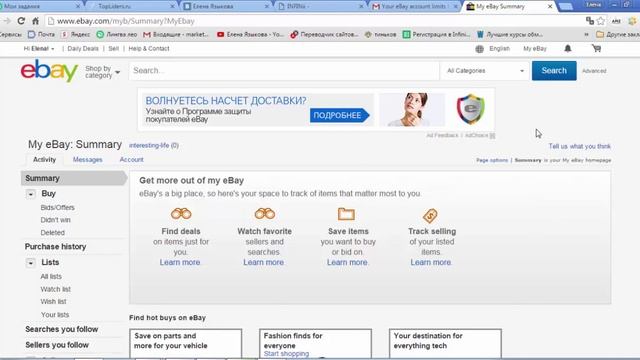Switch to the Activity tab
Viewport: 640px width, 360px height.
[x=44, y=160]
